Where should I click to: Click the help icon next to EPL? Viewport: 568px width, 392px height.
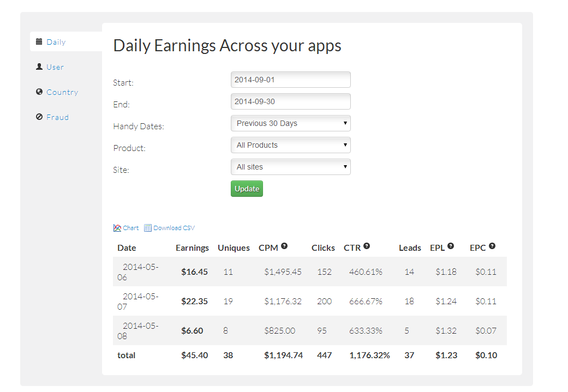[x=451, y=246]
